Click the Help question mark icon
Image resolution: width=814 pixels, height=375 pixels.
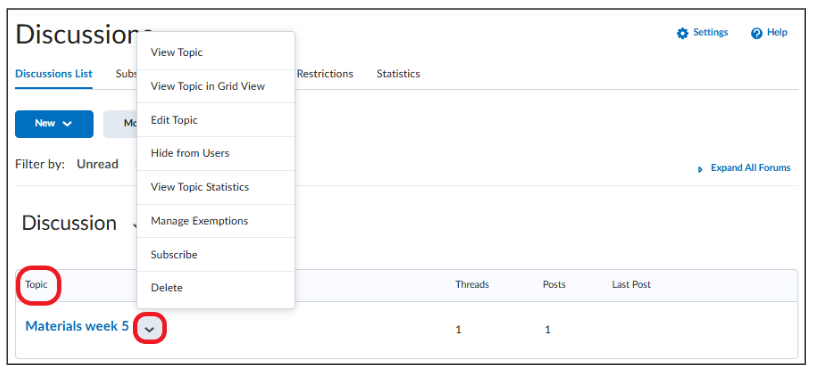coord(756,33)
